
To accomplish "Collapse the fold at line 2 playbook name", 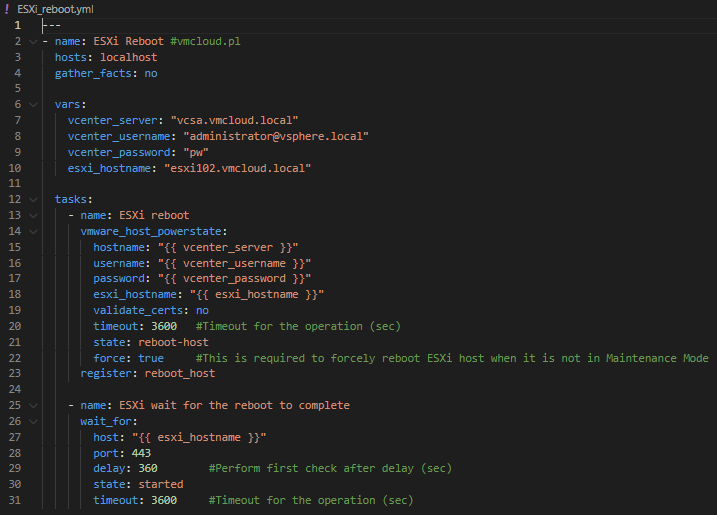I will pos(33,41).
